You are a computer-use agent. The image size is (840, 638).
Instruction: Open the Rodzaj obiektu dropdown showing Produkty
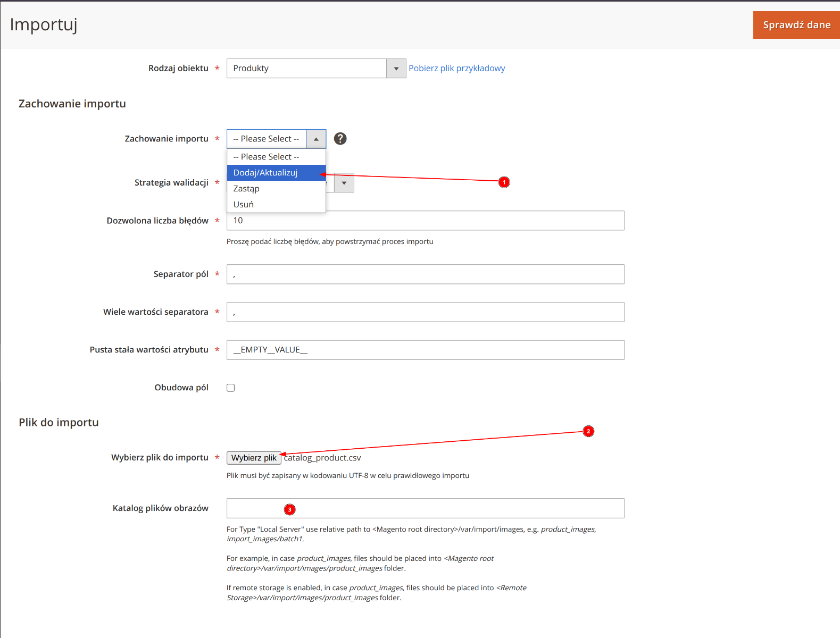click(316, 69)
